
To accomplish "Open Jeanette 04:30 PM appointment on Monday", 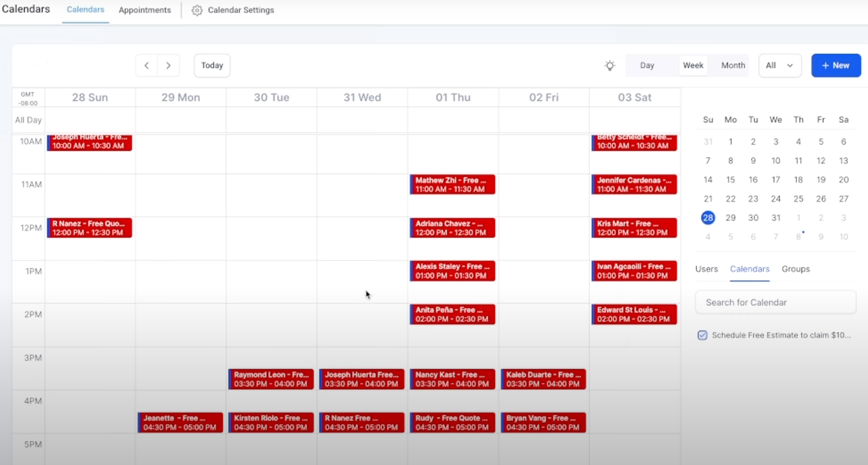I will point(180,423).
